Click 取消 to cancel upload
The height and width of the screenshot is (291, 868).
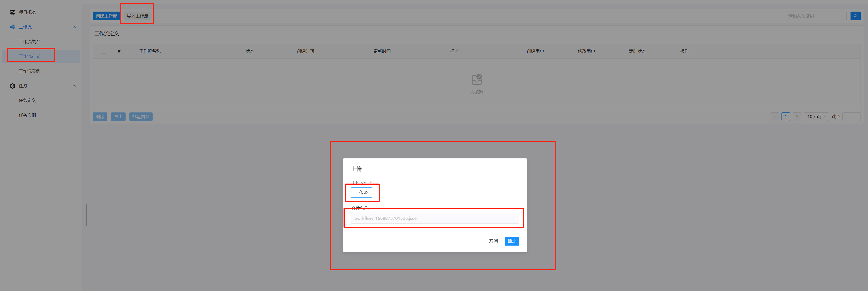point(493,241)
